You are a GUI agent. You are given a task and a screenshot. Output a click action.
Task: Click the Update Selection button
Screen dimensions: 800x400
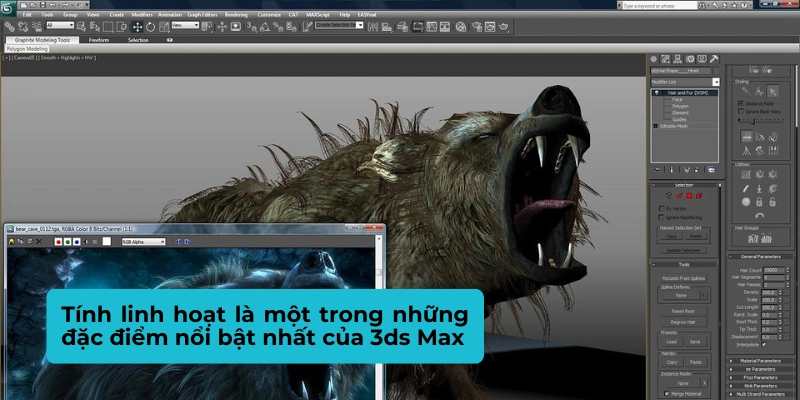tap(684, 251)
